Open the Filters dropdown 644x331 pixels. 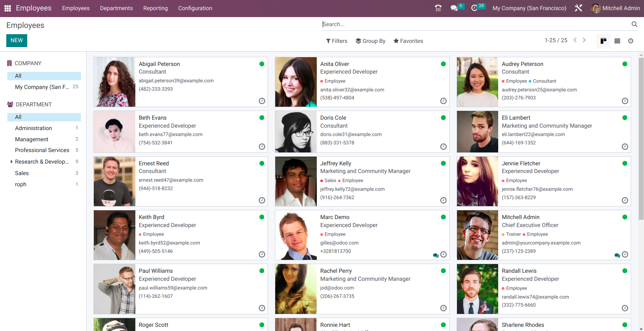tap(337, 41)
